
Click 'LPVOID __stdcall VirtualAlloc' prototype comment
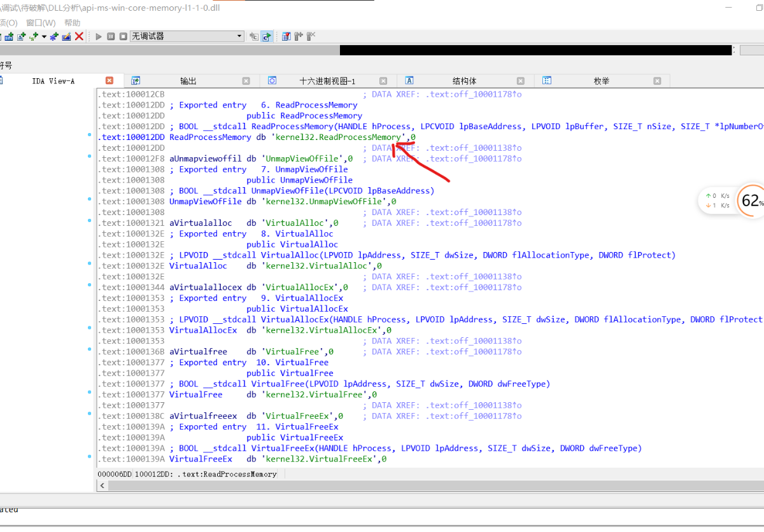pyautogui.click(x=422, y=255)
